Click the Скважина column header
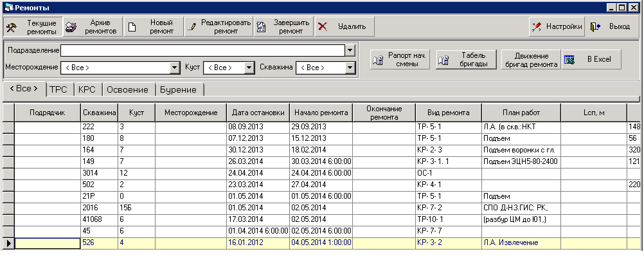This screenshot has height=274, width=644. tap(100, 113)
